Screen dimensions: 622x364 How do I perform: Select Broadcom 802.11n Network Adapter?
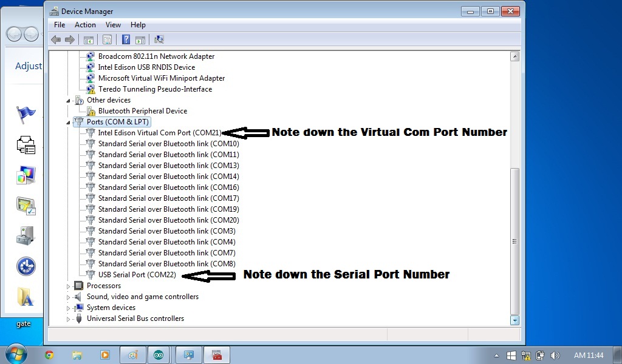156,56
